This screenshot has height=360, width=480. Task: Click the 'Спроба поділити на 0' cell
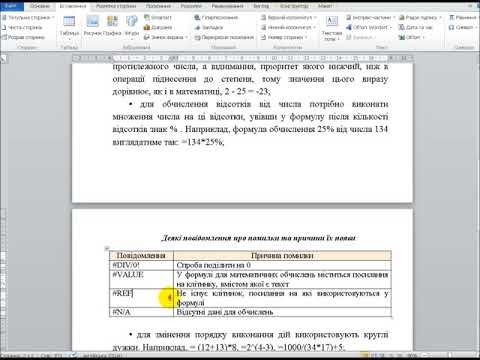[282, 265]
